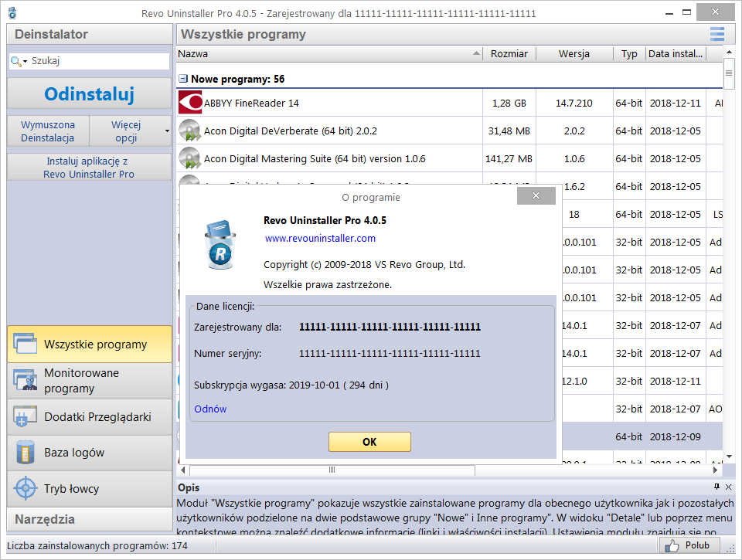Click the Revo app icon in title bar

12,13
